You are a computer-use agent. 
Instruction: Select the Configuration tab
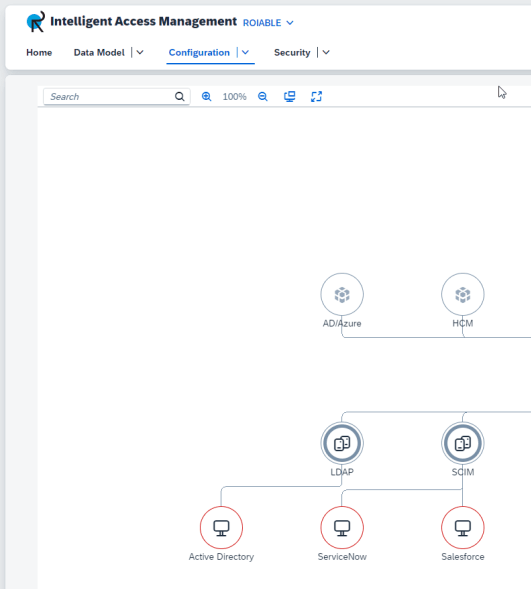click(199, 53)
